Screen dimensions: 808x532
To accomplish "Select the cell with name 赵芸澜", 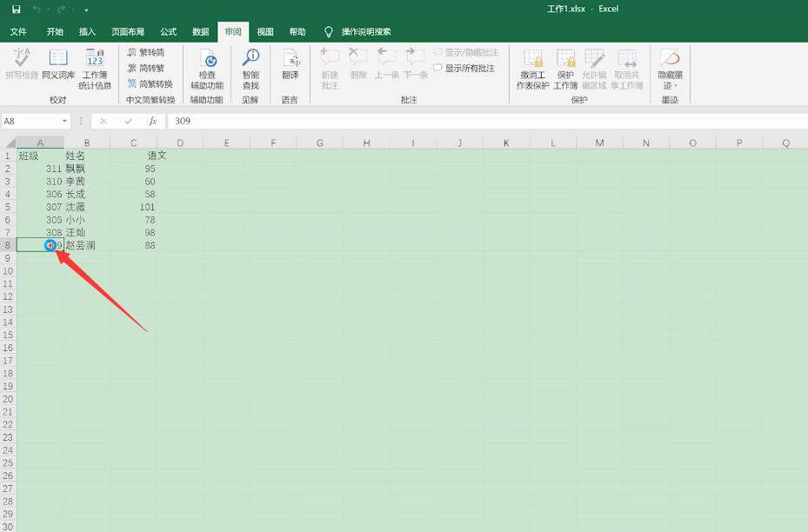I will coord(87,245).
